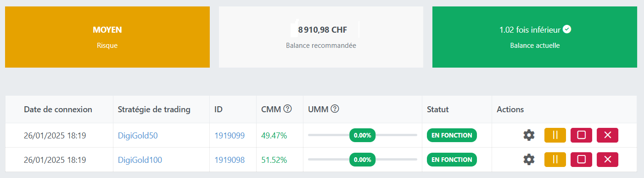Click the checkmark icon in Balance actuelle card
This screenshot has width=644, height=178.
pyautogui.click(x=567, y=29)
